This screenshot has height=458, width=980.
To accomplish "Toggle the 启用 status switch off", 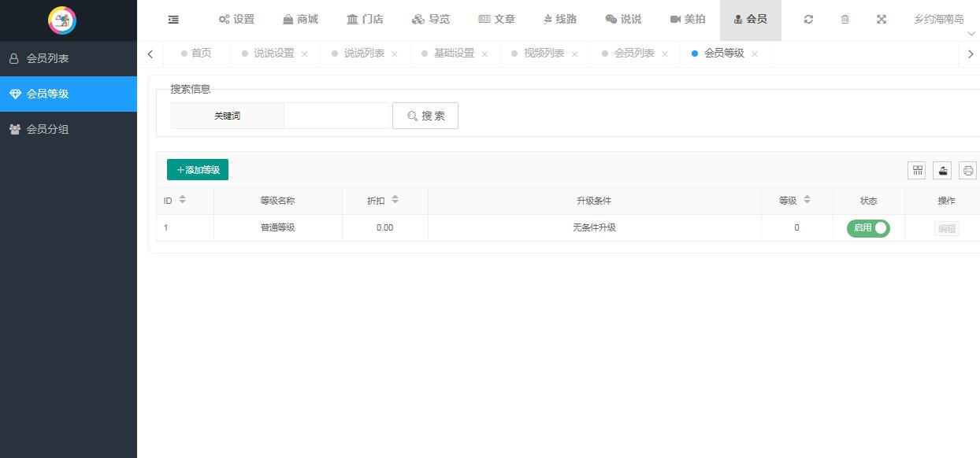I will 868,228.
